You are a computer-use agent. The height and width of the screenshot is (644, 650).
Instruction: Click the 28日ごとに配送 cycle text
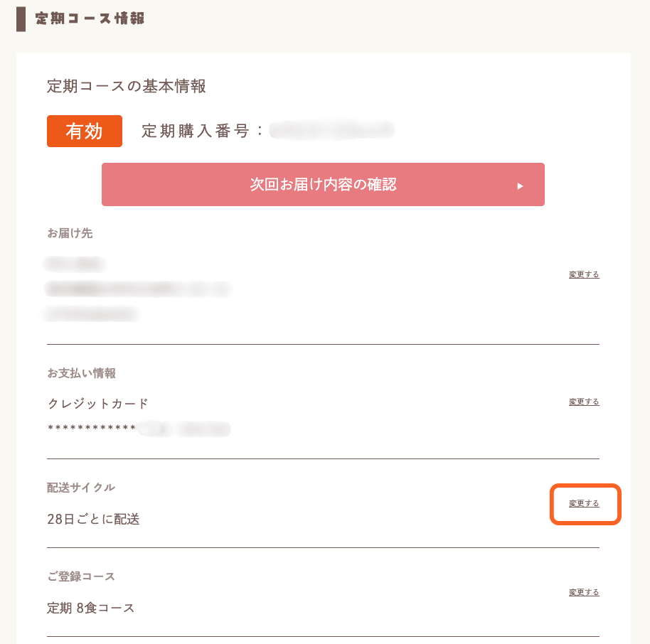92,520
